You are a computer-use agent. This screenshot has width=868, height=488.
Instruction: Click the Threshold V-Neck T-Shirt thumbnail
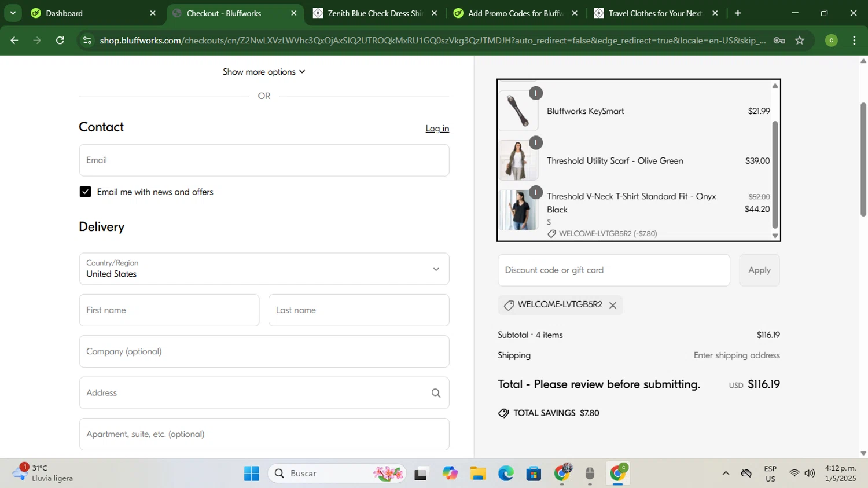(x=518, y=210)
